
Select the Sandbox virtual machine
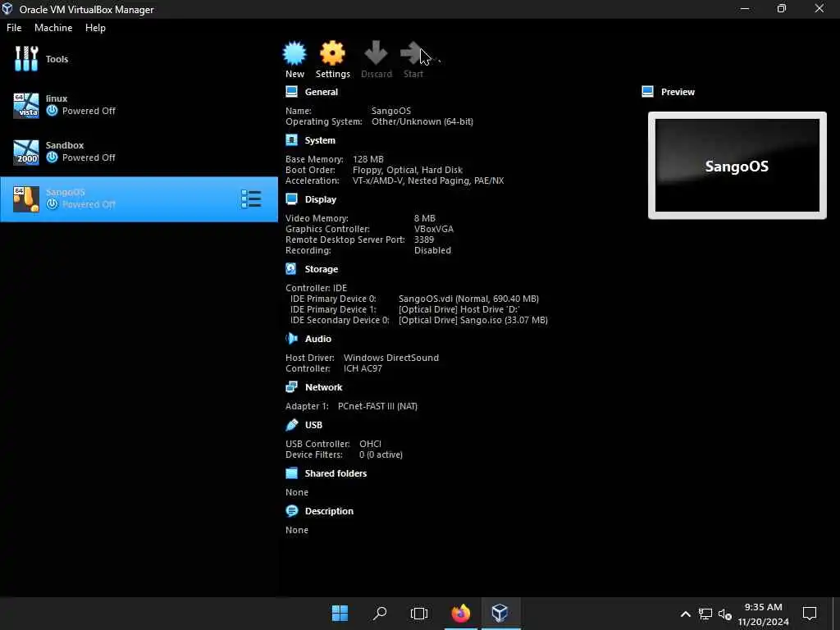click(x=139, y=152)
